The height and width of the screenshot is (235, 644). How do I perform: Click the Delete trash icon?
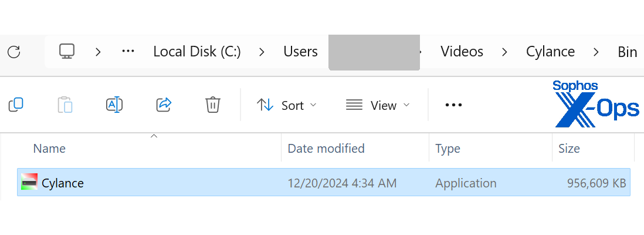click(x=212, y=105)
